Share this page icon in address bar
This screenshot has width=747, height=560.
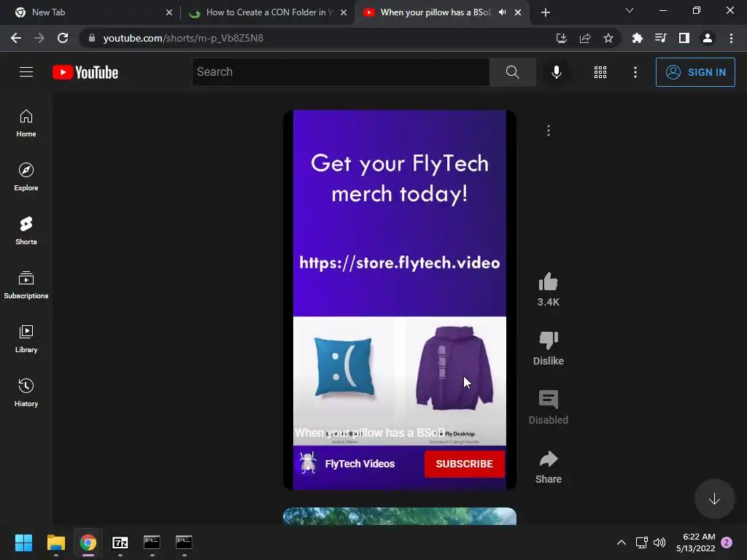click(585, 38)
